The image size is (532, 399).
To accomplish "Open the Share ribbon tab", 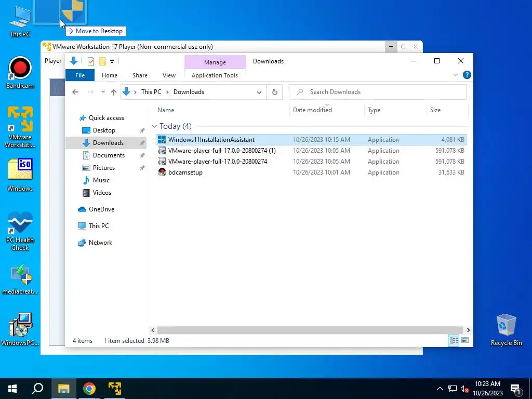I will (140, 75).
